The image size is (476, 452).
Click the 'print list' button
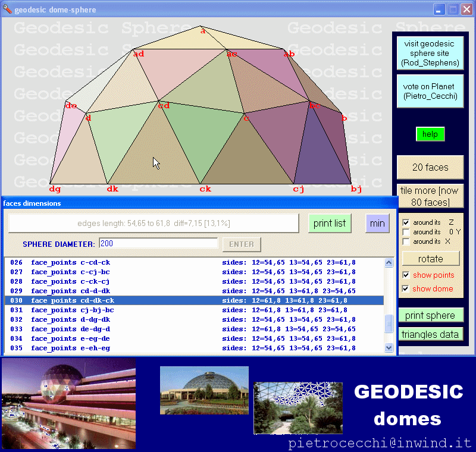pyautogui.click(x=330, y=223)
